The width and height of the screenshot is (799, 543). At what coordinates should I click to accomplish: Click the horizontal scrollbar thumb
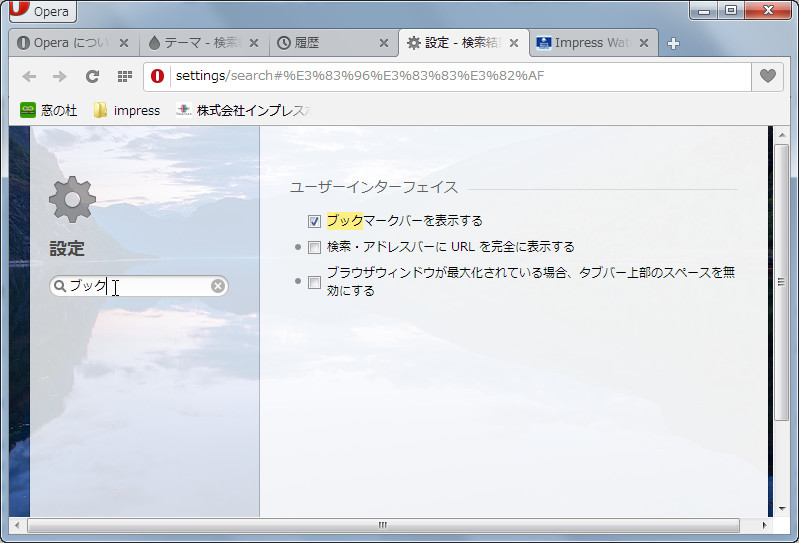[x=383, y=525]
